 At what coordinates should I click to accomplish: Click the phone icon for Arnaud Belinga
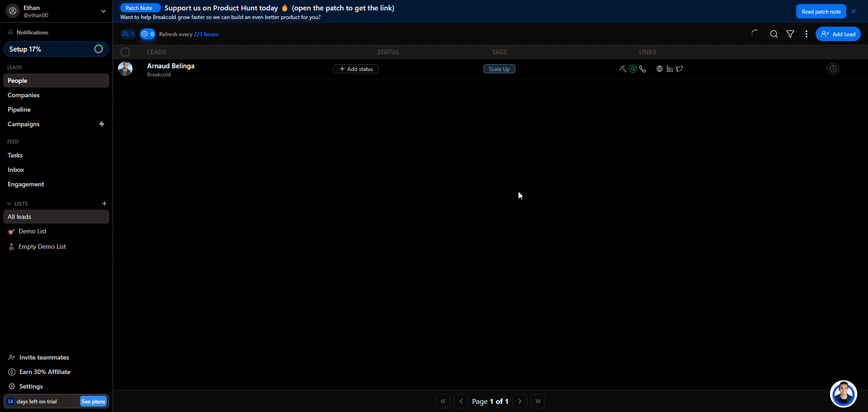click(643, 69)
